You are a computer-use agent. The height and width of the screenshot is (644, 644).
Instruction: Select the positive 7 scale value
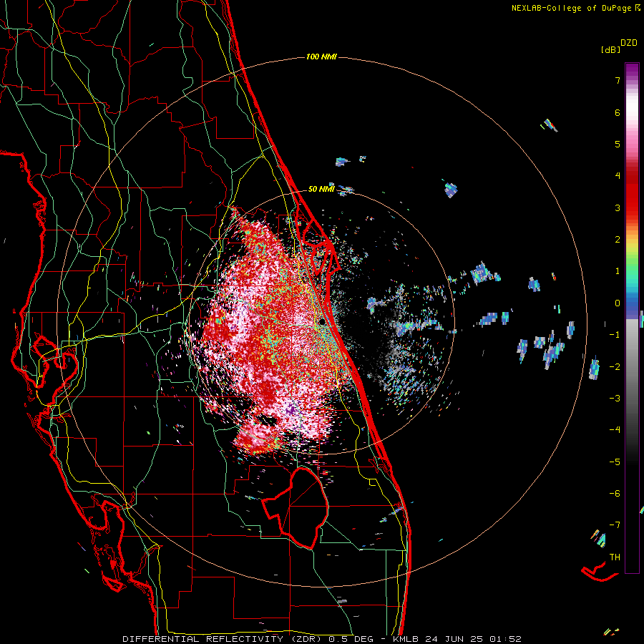click(618, 80)
